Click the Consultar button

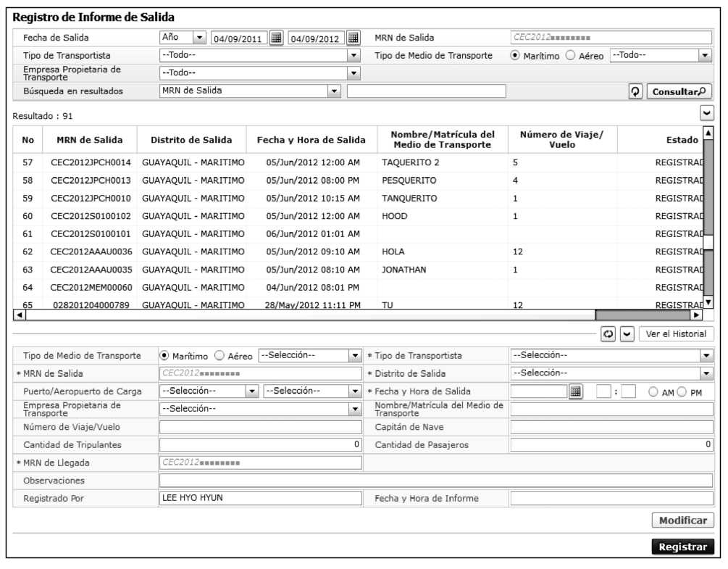[x=679, y=91]
